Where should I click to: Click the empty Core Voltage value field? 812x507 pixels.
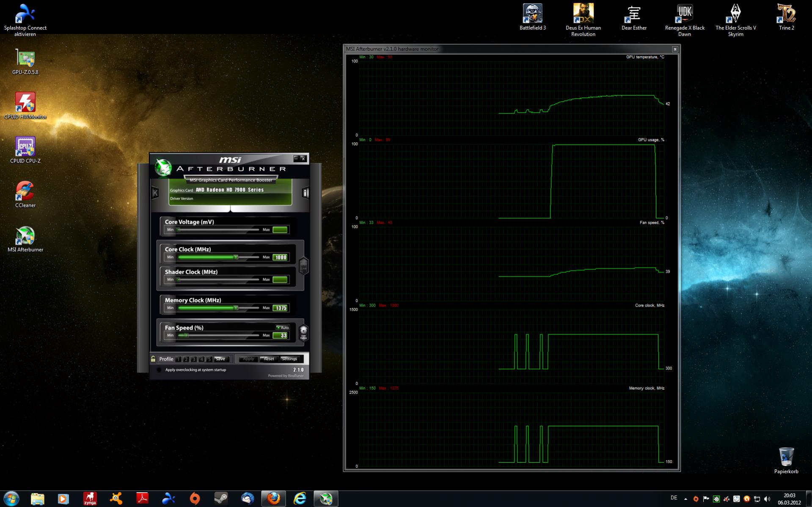tap(280, 230)
